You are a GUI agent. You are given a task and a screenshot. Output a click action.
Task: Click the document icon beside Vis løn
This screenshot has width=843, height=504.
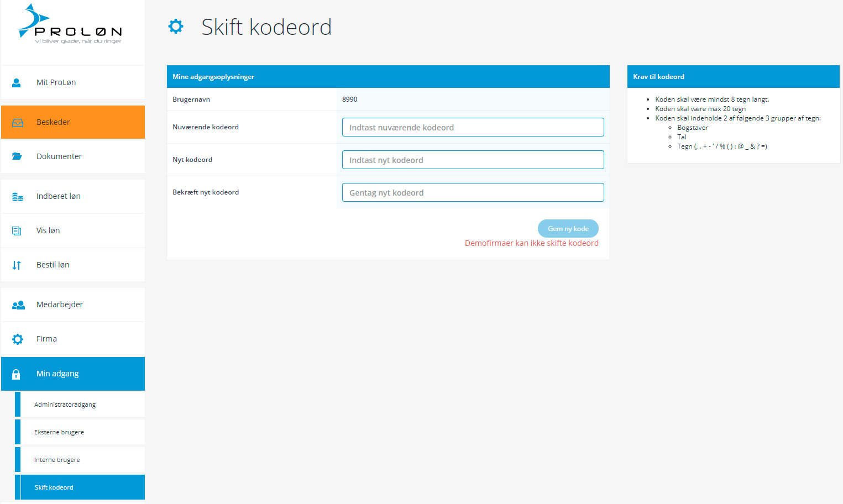(17, 231)
